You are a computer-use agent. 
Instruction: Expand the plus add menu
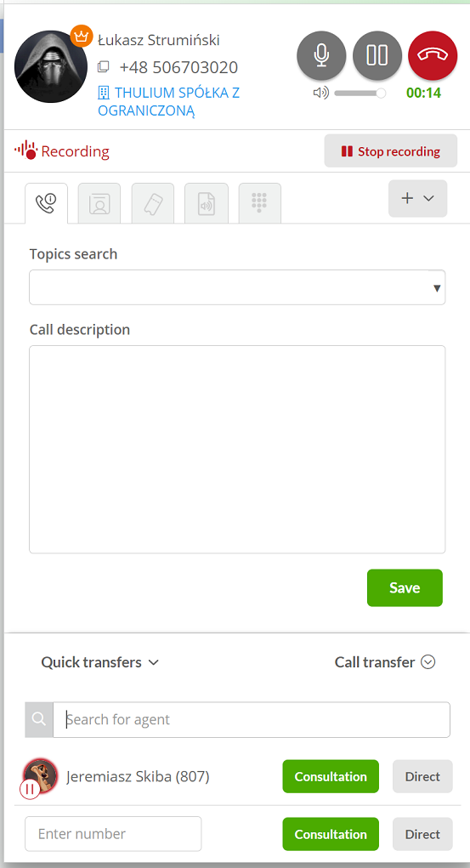[x=417, y=198]
